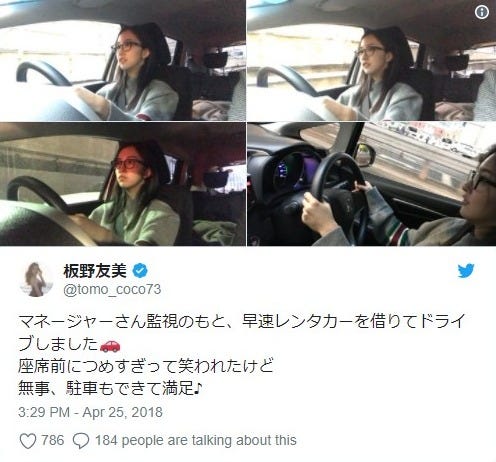Click the speech bubble reply icon

(81, 441)
